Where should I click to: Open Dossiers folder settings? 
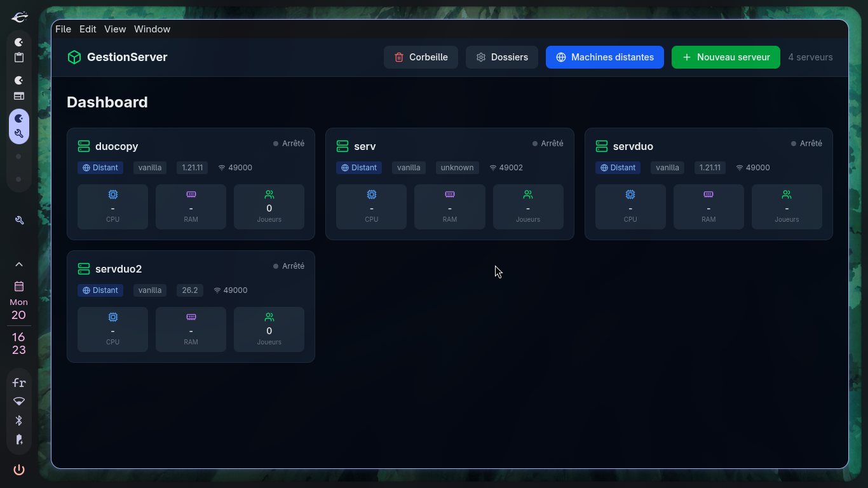(502, 57)
